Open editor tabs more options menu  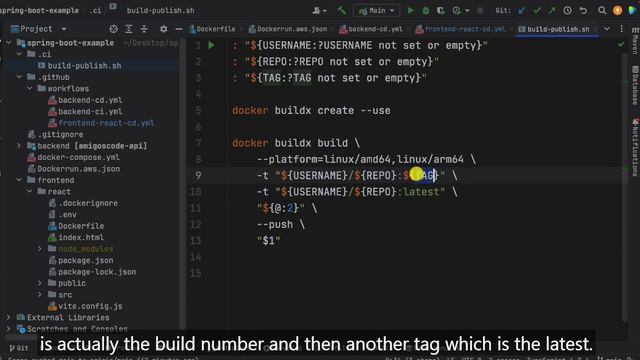(622, 29)
